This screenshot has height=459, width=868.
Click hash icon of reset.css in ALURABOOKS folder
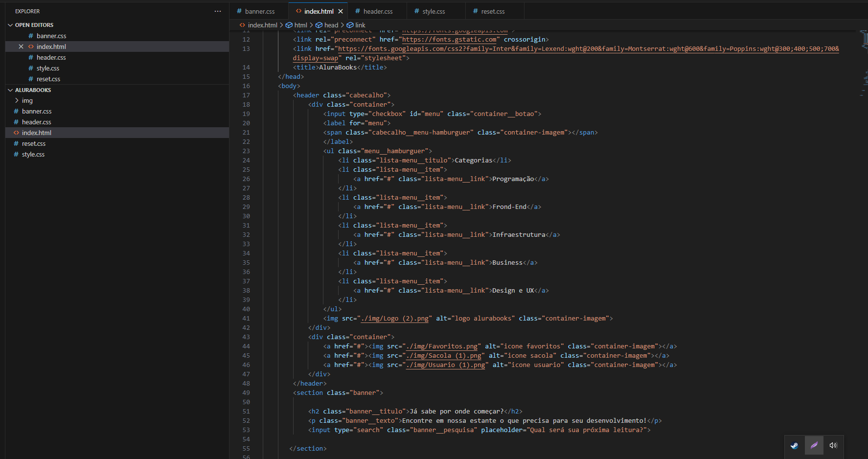tap(16, 143)
